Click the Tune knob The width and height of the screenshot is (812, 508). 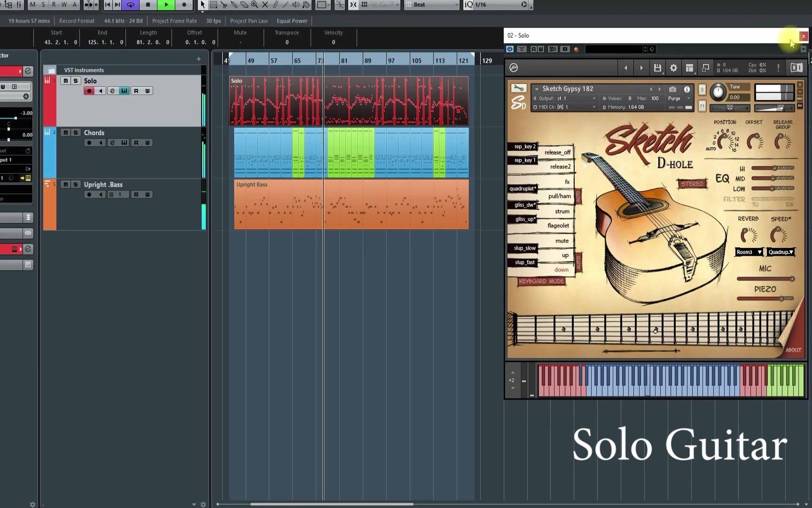[x=718, y=91]
